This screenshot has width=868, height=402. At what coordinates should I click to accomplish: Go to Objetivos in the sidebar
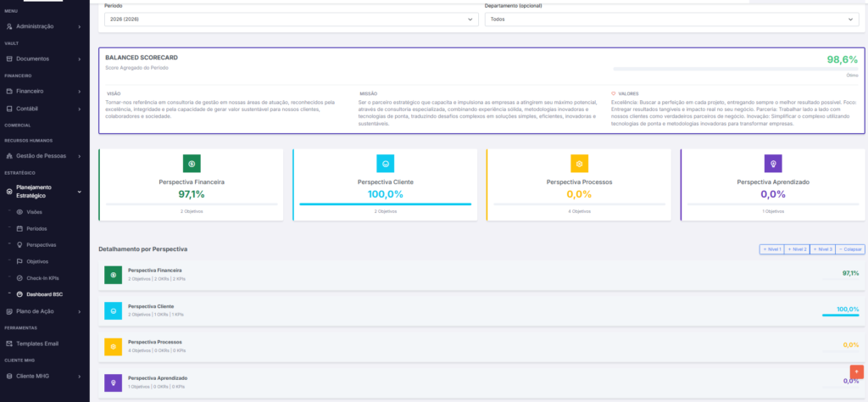[x=37, y=261]
